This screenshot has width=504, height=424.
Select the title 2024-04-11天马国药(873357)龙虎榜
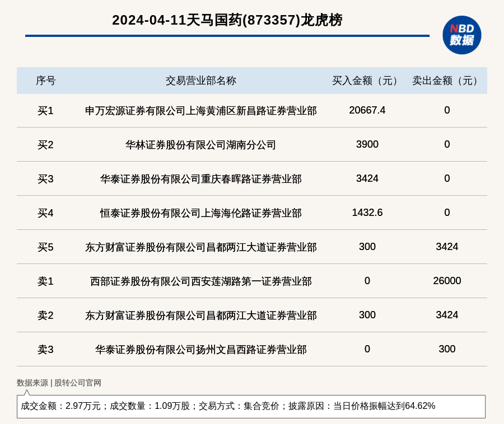click(x=227, y=20)
